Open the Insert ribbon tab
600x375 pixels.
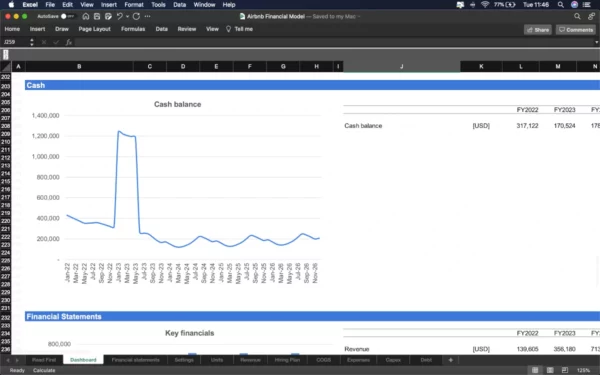click(38, 29)
